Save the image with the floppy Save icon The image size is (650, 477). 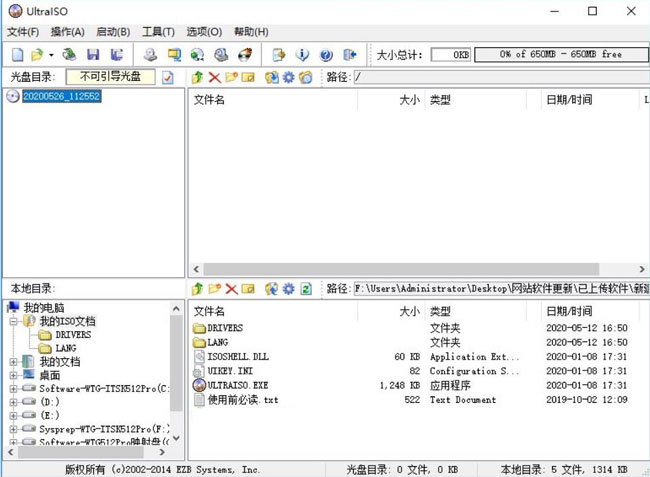tap(93, 55)
